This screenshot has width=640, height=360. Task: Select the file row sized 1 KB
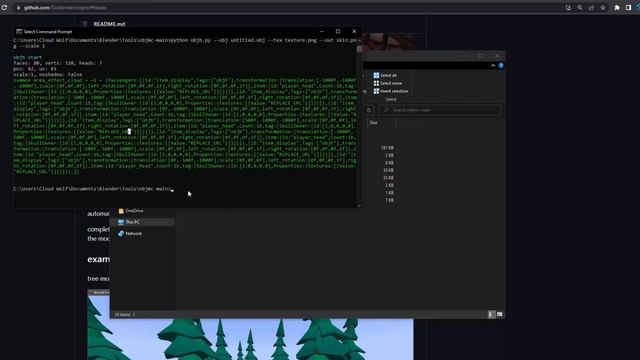click(389, 193)
